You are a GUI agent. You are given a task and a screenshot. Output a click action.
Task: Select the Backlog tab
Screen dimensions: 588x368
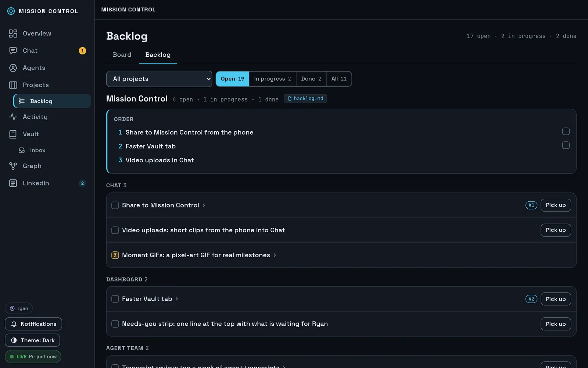click(x=158, y=55)
